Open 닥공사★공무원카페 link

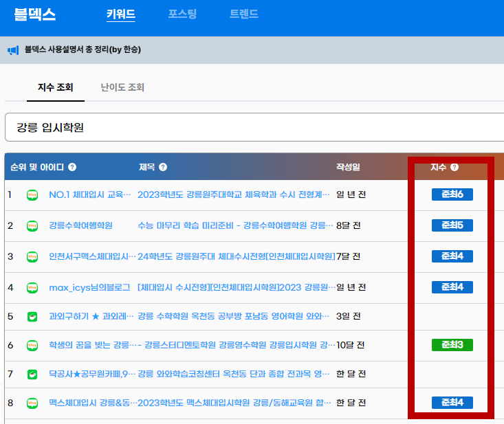(x=92, y=374)
